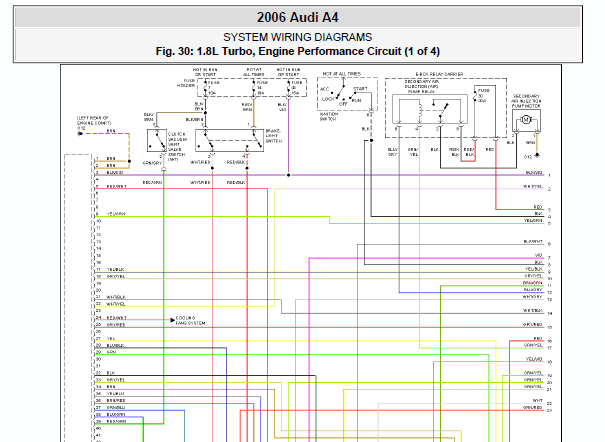The image size is (605, 442).
Task: Select the clutch vacuum vent valve switch
Action: click(x=158, y=142)
